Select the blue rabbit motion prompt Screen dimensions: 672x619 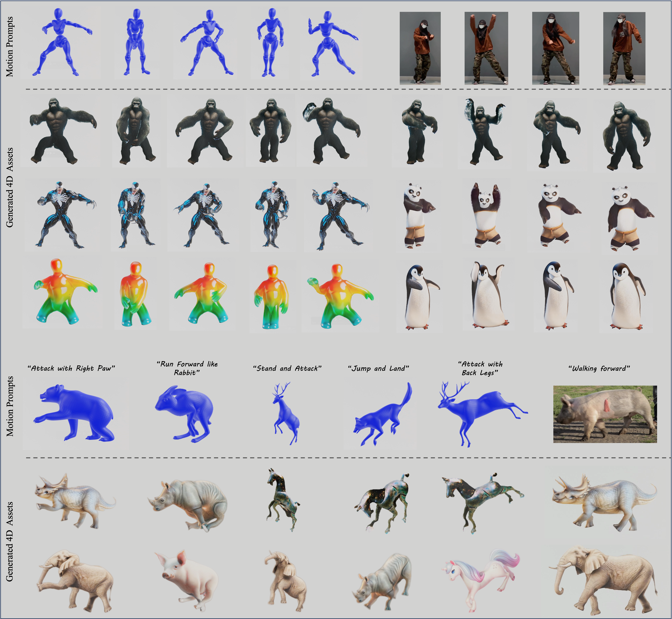(184, 414)
